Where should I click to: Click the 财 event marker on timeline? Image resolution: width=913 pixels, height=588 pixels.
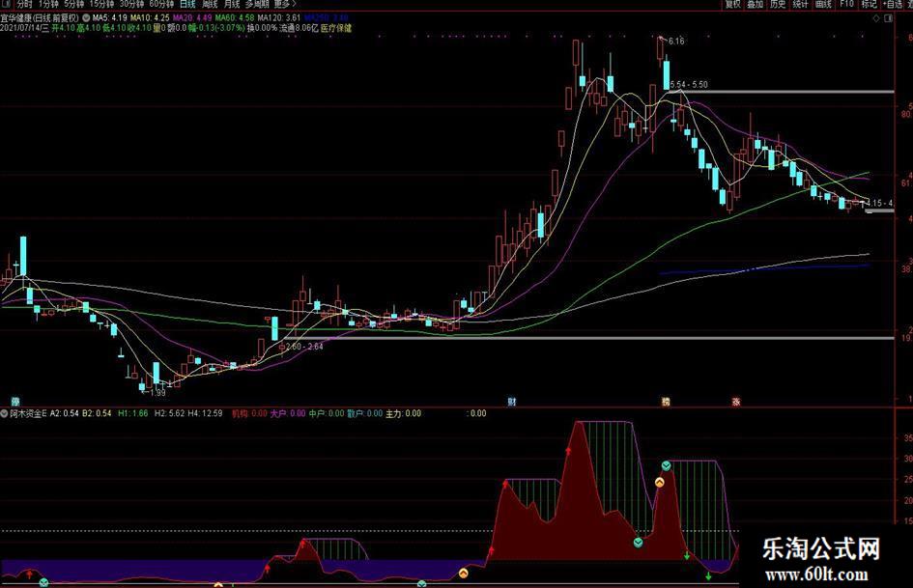tap(511, 402)
